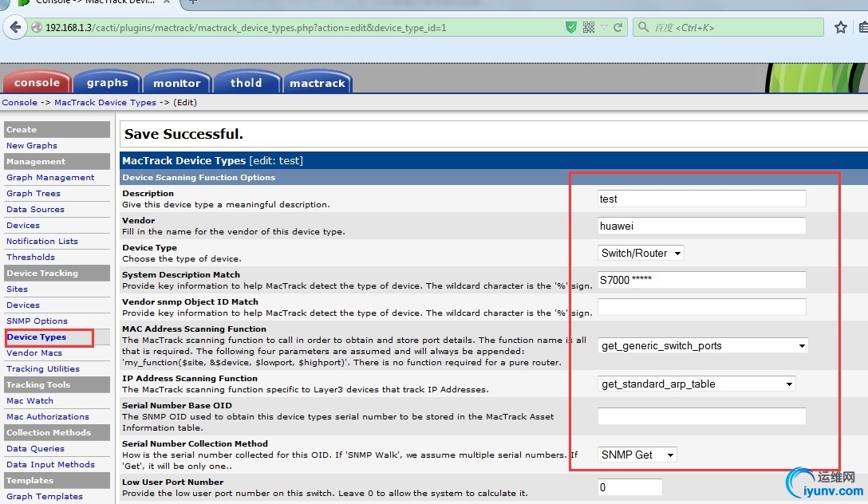Click the QR code icon in address bar
Image resolution: width=868 pixels, height=504 pixels.
pyautogui.click(x=589, y=27)
